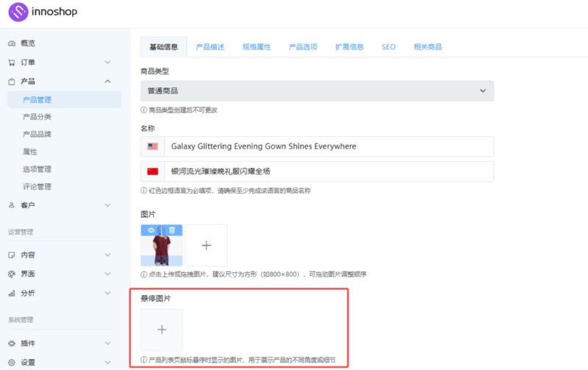The width and height of the screenshot is (588, 370).
Task: Switch to the 产品描述 tab
Action: point(210,47)
